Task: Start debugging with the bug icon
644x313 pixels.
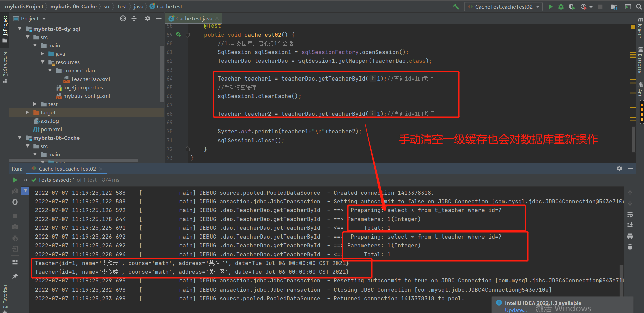Action: click(561, 7)
